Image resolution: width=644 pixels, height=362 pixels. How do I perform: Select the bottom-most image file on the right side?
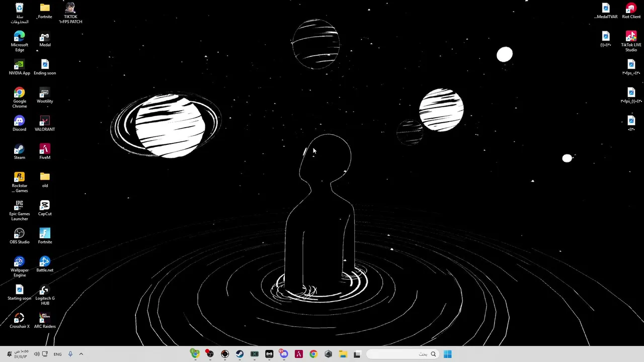tap(631, 124)
